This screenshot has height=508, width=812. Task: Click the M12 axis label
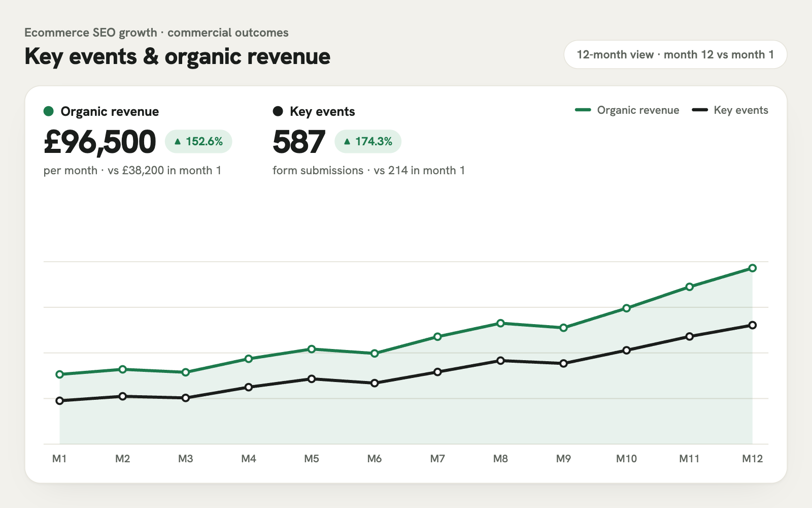(x=753, y=459)
